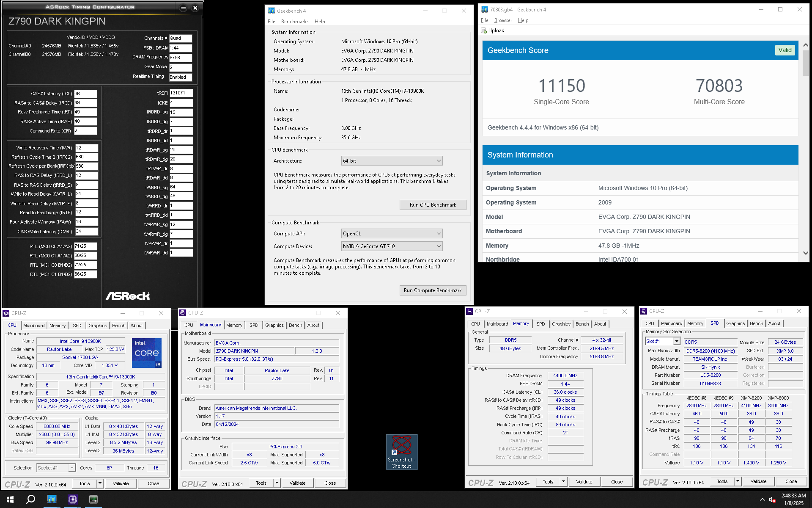This screenshot has width=812, height=508.
Task: Click the Intel Core i9 logo
Action: tap(147, 353)
